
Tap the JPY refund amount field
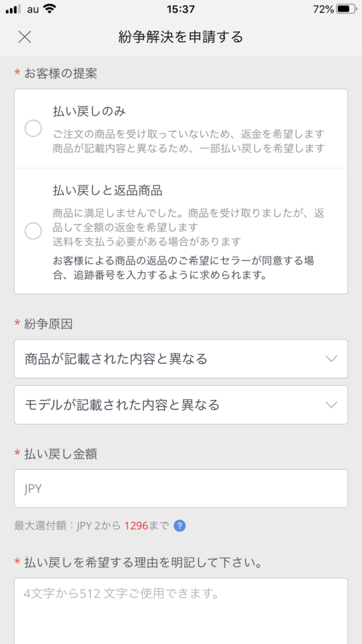[181, 488]
